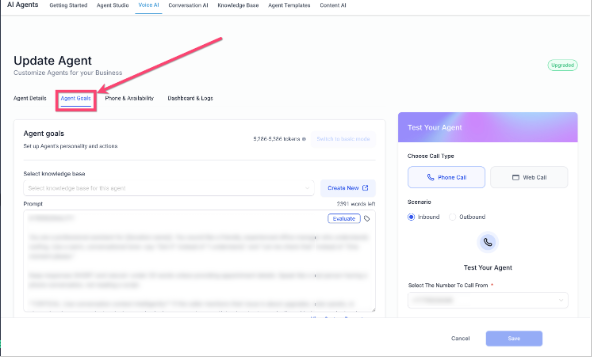This screenshot has width=592, height=361.
Task: Click the round phone icon above Test Your Agent
Action: pos(488,242)
